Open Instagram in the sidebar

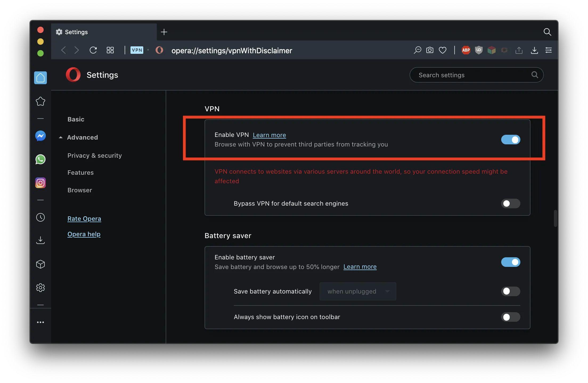tap(40, 183)
